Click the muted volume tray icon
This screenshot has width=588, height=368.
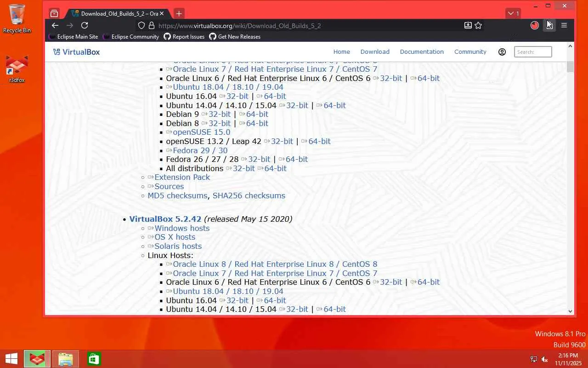click(545, 359)
